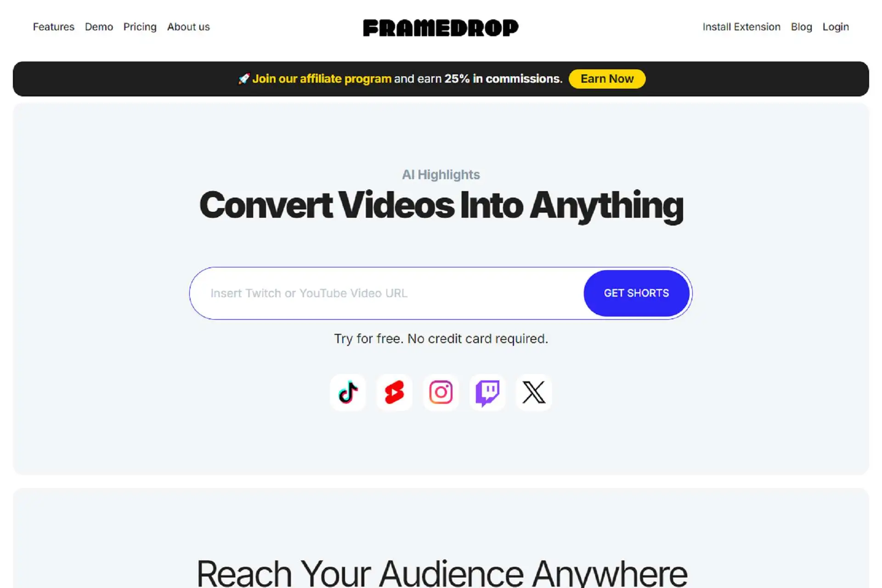The width and height of the screenshot is (882, 588).
Task: Click the Instagram icon
Action: click(x=441, y=392)
